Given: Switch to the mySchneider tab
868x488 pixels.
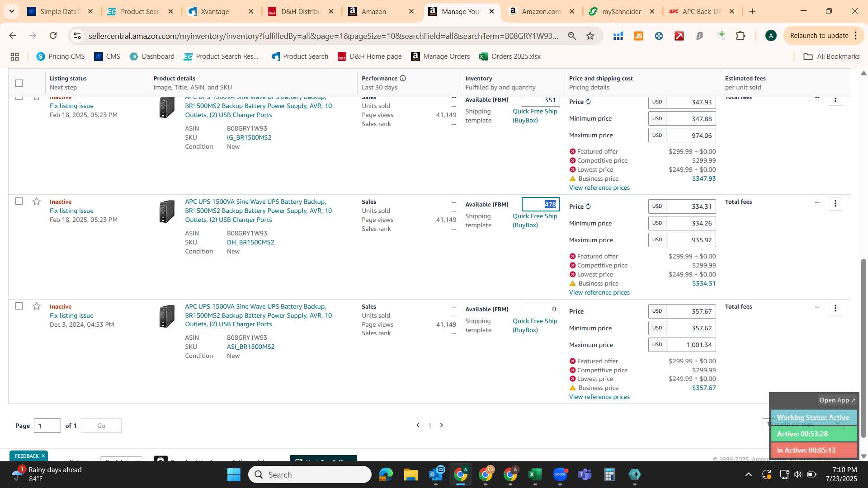Looking at the screenshot, I should pyautogui.click(x=622, y=11).
